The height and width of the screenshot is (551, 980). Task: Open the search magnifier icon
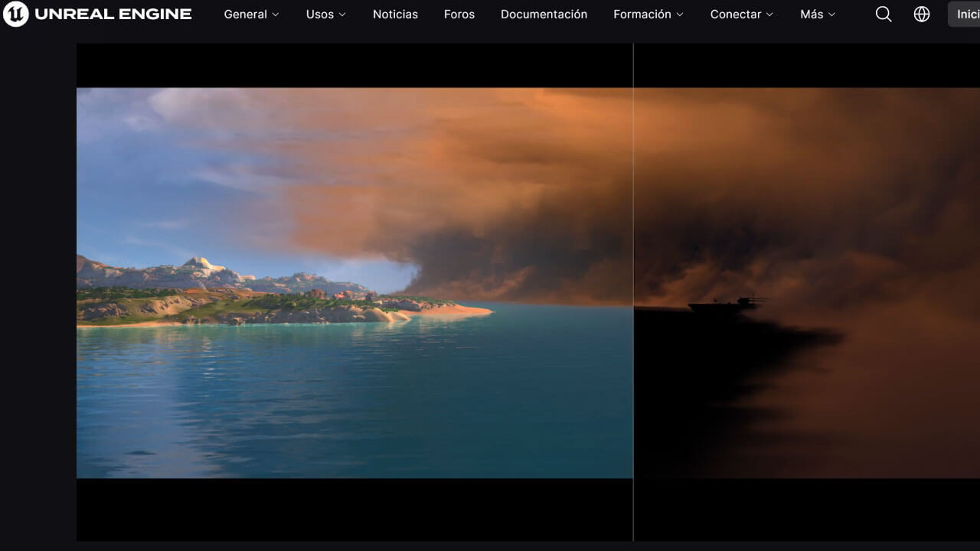click(x=884, y=15)
